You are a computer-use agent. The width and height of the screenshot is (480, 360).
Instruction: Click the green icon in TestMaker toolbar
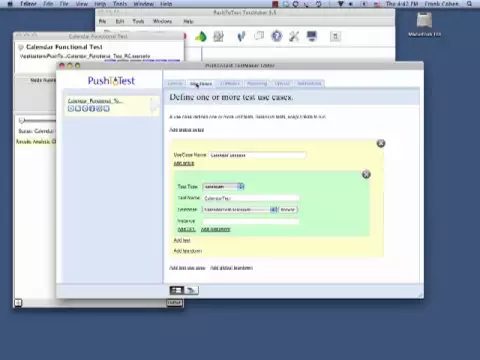tap(201, 36)
